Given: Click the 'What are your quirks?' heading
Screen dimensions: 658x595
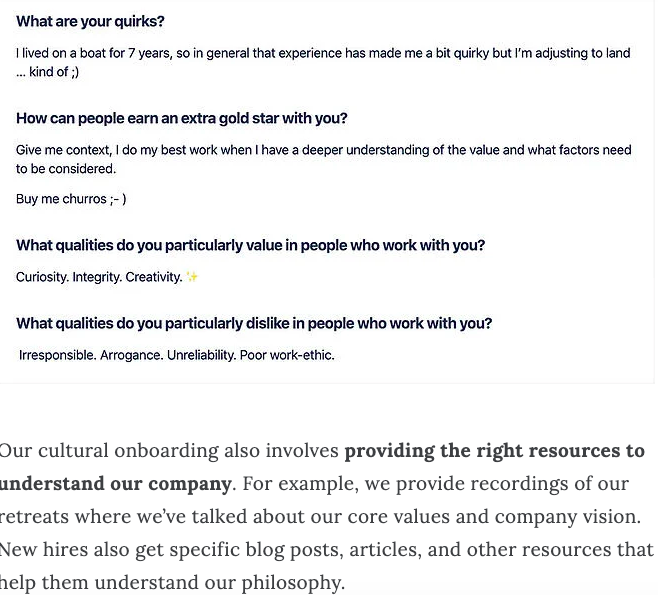Looking at the screenshot, I should 90,21.
